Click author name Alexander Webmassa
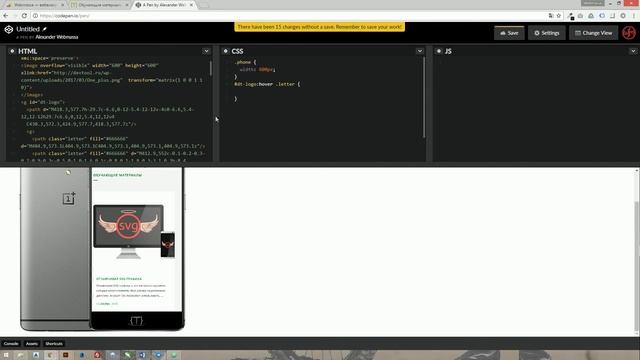640x360 pixels. 57,37
